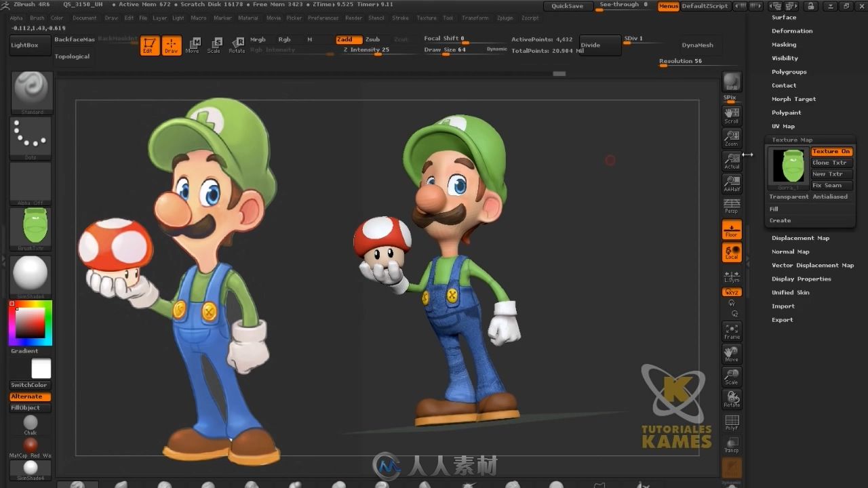Image resolution: width=868 pixels, height=488 pixels.
Task: Click the Fix Seam button
Action: (831, 185)
